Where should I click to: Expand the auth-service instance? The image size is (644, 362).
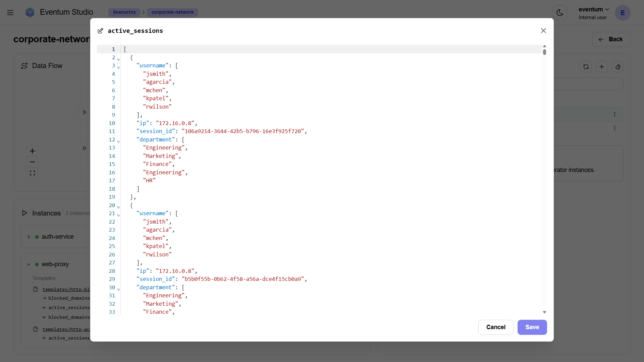pos(29,237)
